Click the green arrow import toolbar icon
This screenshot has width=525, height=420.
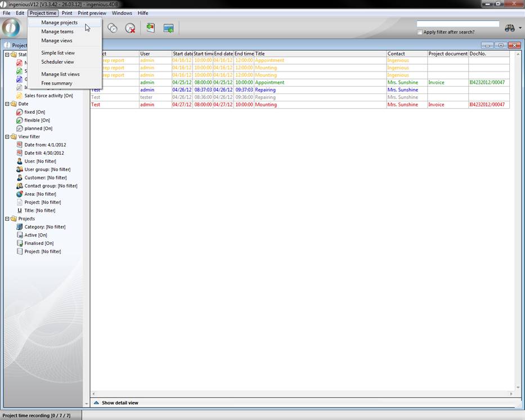click(x=150, y=28)
